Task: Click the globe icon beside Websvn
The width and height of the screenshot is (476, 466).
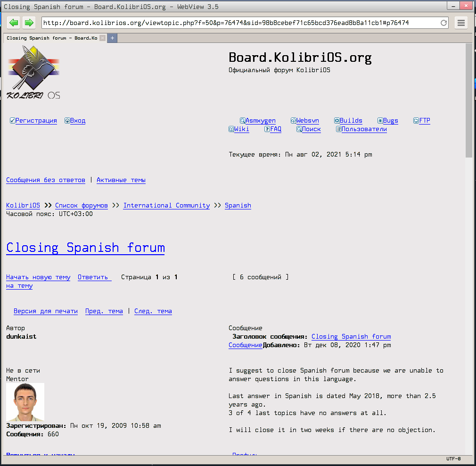Action: (293, 120)
